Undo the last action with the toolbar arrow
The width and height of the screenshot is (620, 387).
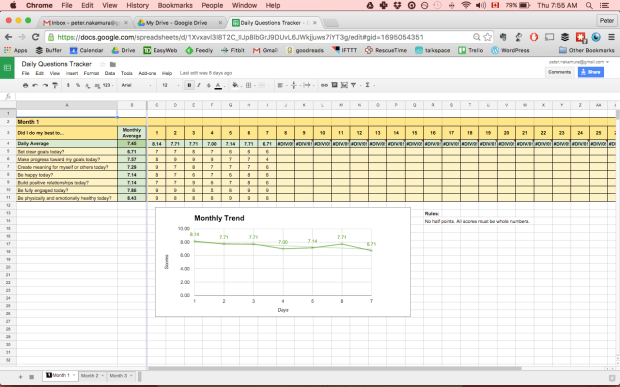(x=35, y=85)
